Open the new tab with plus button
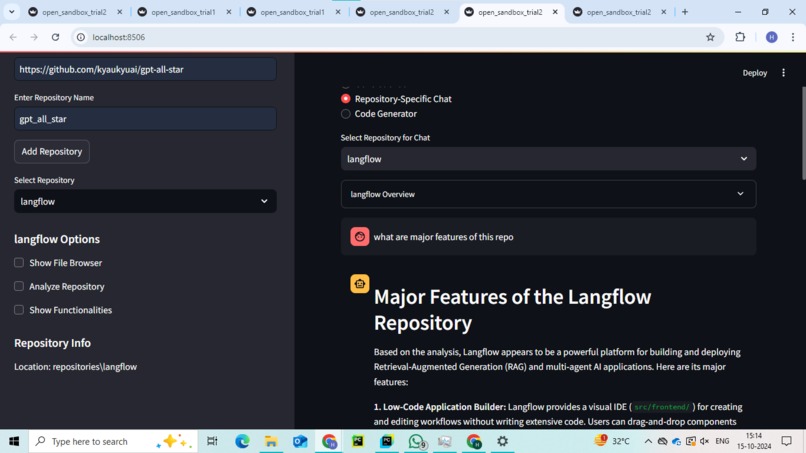This screenshot has height=453, width=806. (685, 12)
